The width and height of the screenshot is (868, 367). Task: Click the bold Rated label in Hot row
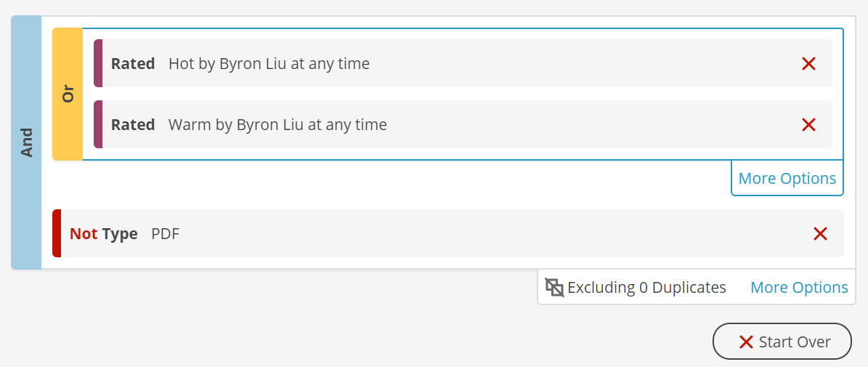click(133, 64)
